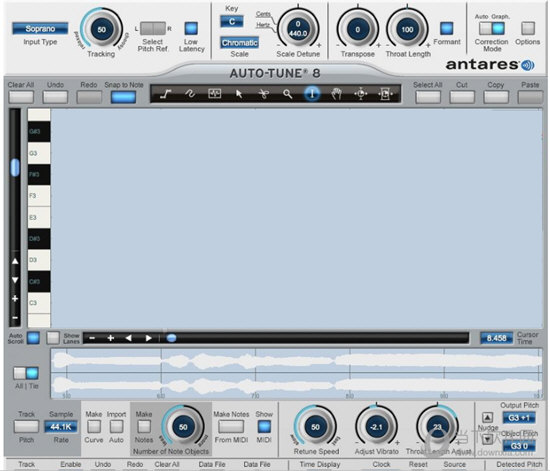
Task: Click the G3 piano key
Action: [x=39, y=153]
